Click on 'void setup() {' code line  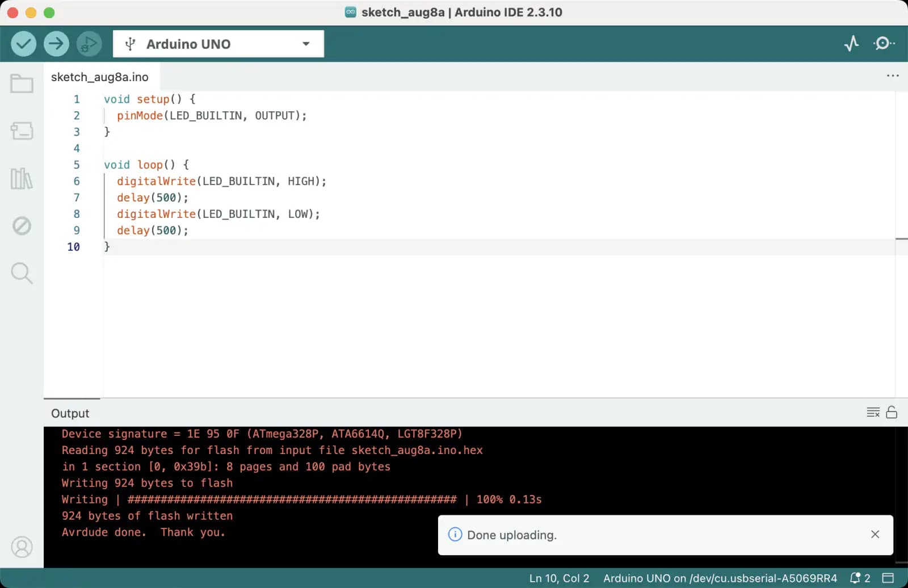[149, 99]
